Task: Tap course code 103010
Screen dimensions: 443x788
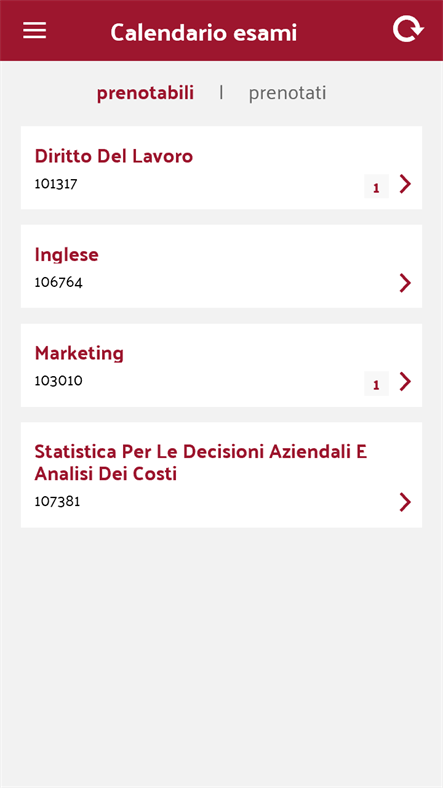Action: pos(58,381)
